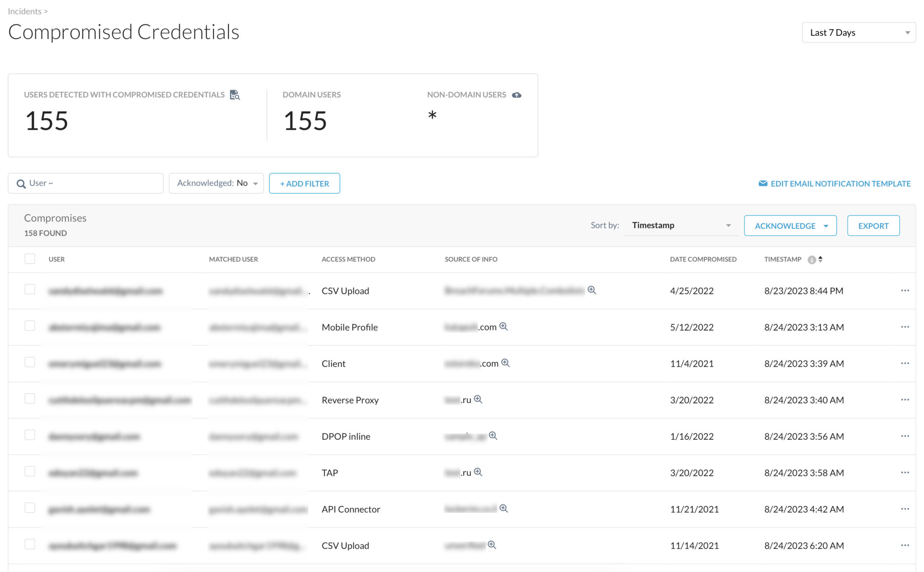The height and width of the screenshot is (572, 924).
Task: Click the cloud upload icon near Non-Domain Users
Action: click(x=517, y=95)
